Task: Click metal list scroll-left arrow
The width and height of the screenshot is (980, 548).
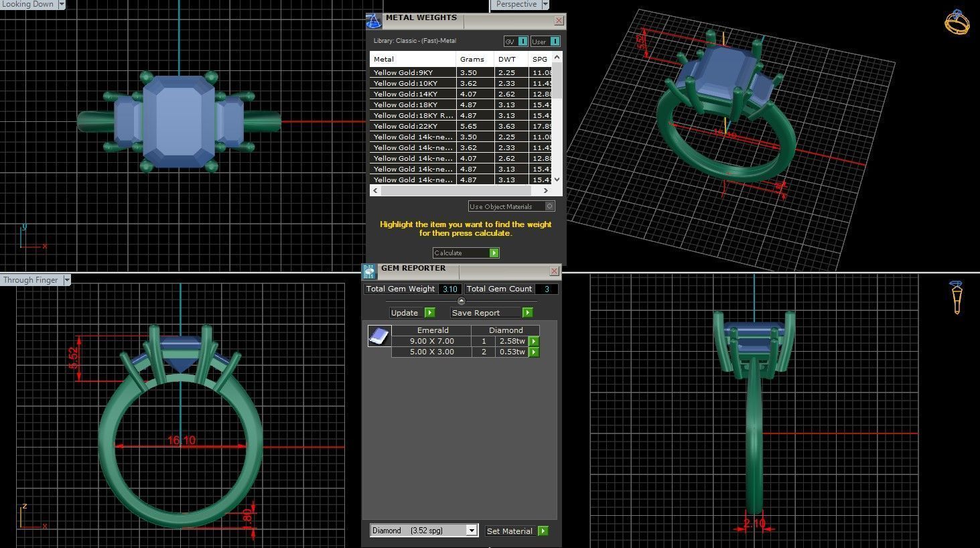Action: tap(375, 190)
